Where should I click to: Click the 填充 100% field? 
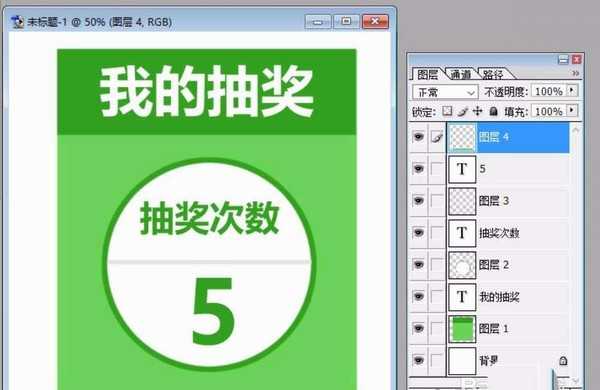coord(549,111)
